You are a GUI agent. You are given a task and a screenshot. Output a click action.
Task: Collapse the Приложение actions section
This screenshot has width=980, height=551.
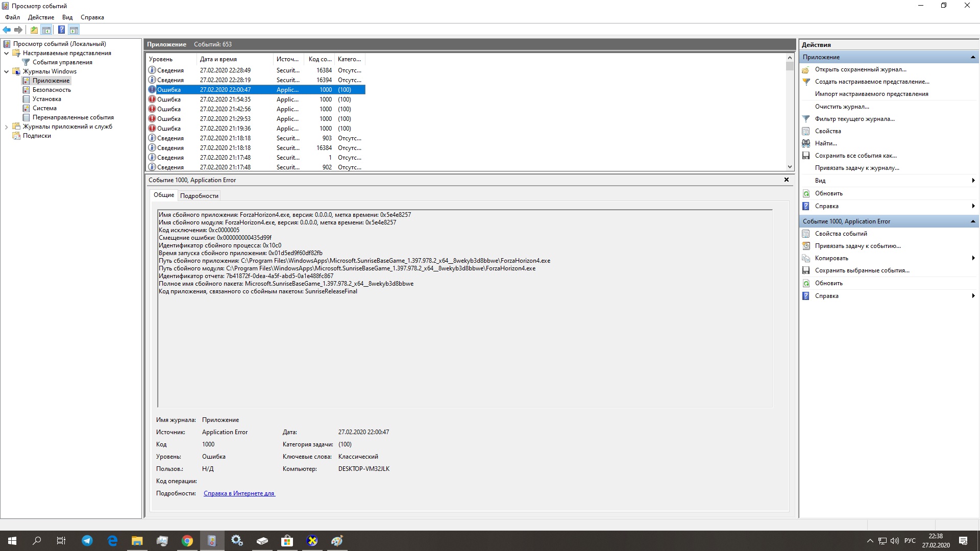972,57
